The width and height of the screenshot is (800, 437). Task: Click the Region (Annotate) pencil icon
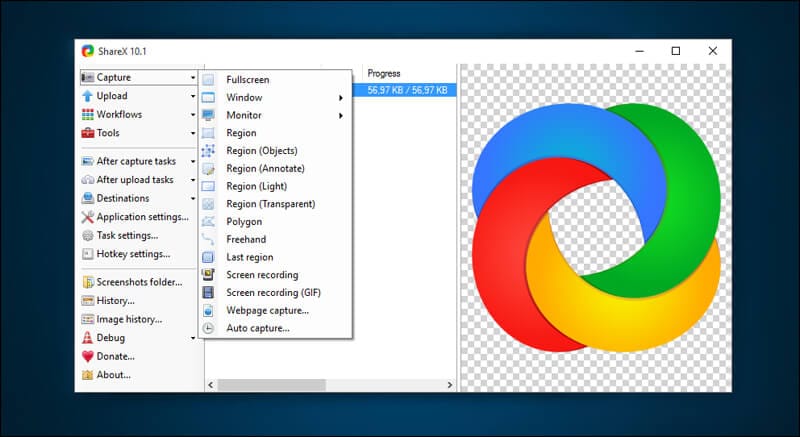(208, 168)
